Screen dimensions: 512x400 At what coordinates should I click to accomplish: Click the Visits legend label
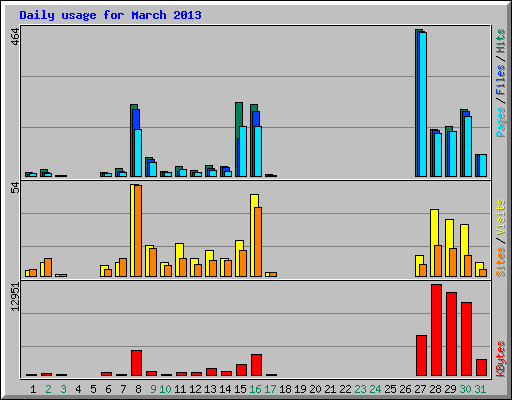pos(501,217)
